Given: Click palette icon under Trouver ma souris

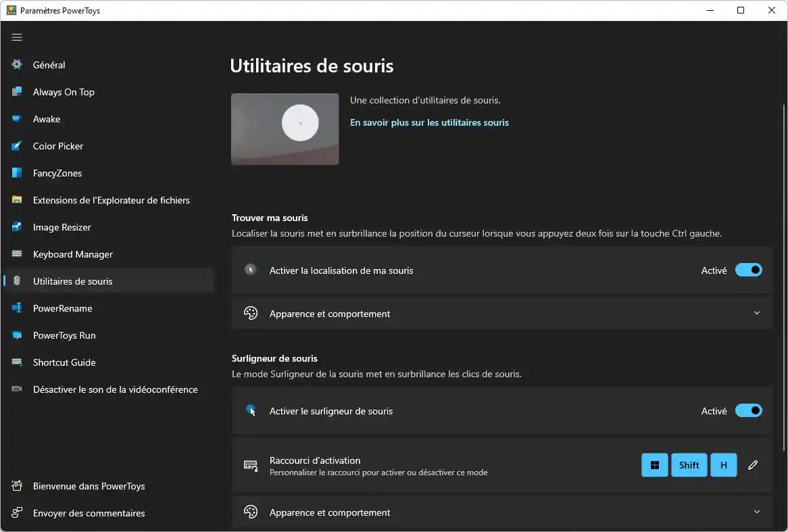Looking at the screenshot, I should [251, 313].
